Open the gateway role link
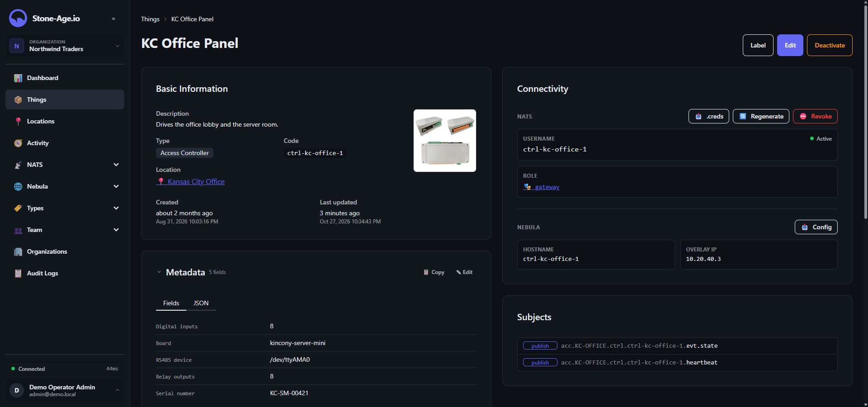 tap(541, 187)
